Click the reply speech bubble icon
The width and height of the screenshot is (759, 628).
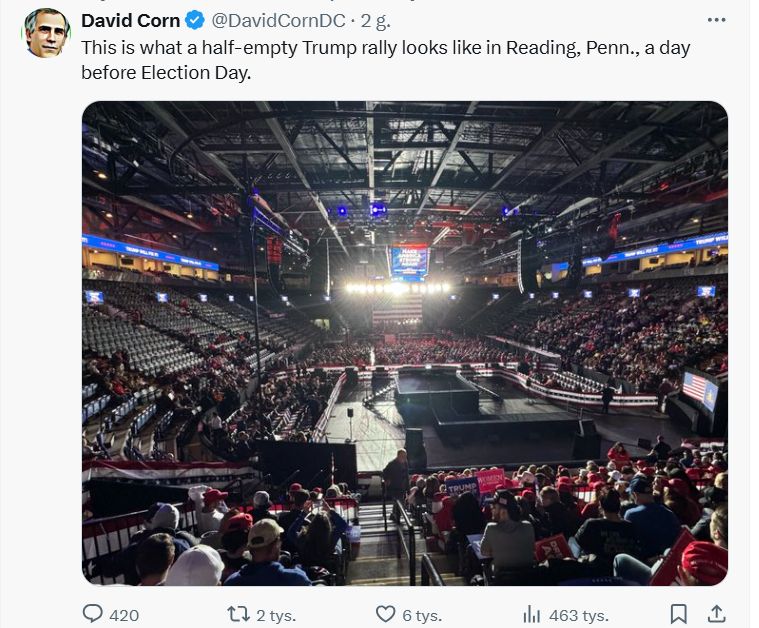pyautogui.click(x=93, y=613)
